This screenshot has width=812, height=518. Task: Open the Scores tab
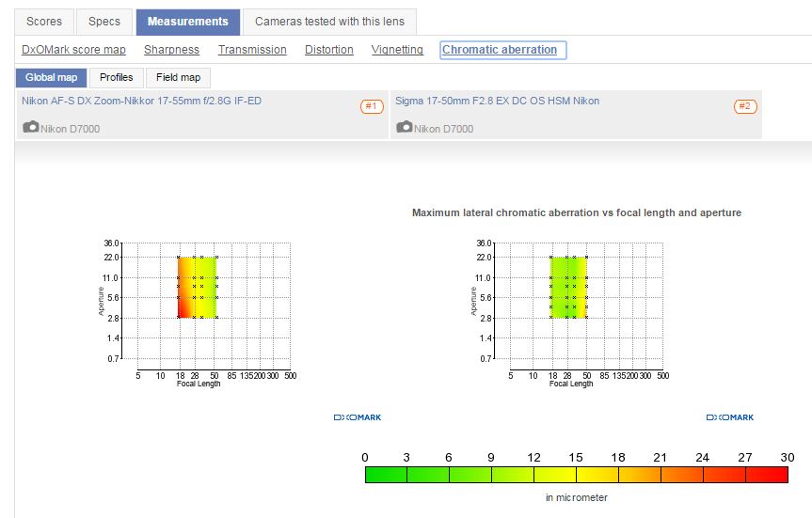pos(44,22)
